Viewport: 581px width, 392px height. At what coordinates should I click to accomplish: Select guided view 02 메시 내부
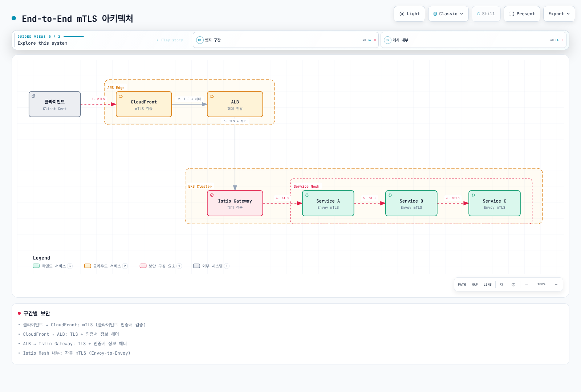click(474, 40)
